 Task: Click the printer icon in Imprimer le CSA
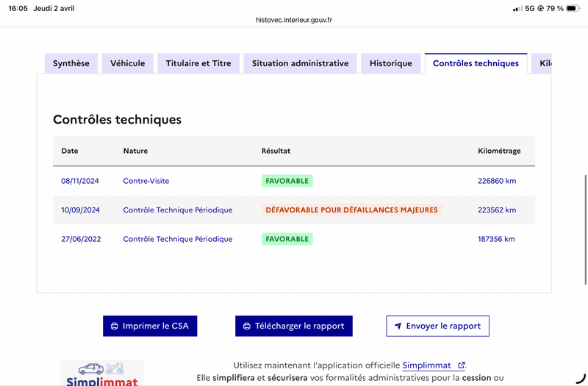tap(115, 326)
